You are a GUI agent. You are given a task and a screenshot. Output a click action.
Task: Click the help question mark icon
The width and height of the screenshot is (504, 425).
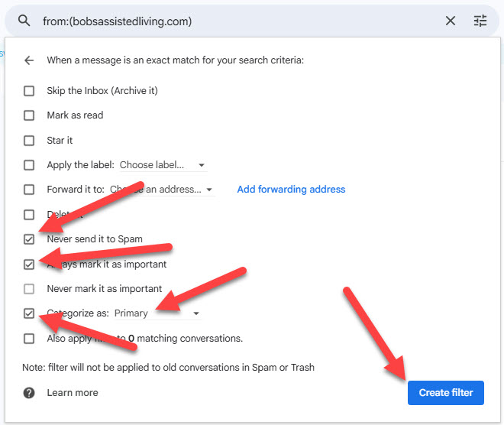29,392
